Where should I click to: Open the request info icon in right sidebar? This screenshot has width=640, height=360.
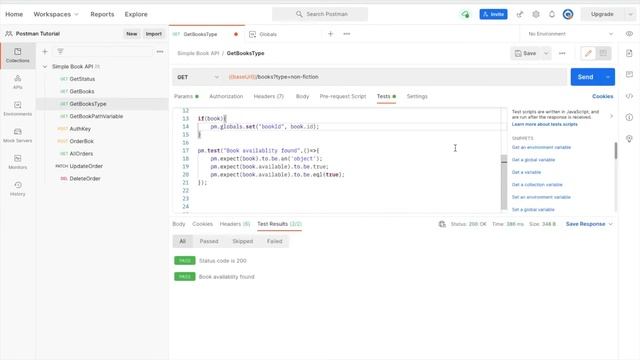pyautogui.click(x=629, y=117)
